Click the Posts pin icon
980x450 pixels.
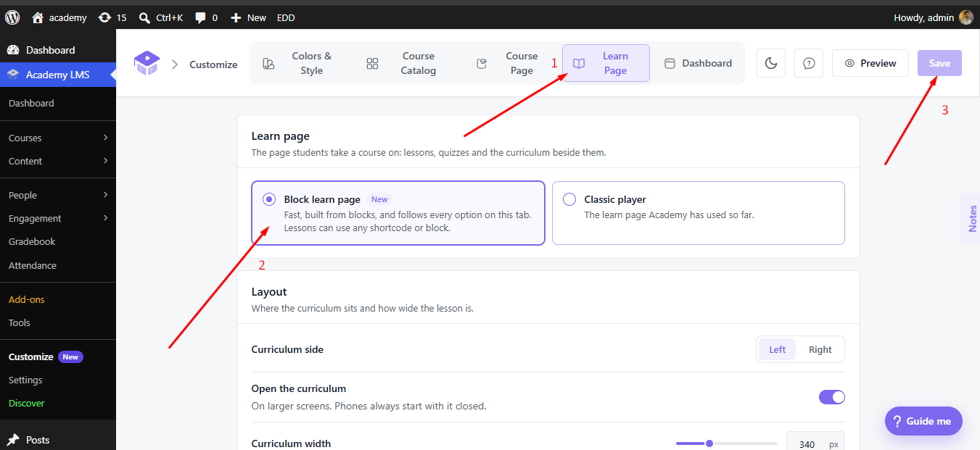[13, 440]
